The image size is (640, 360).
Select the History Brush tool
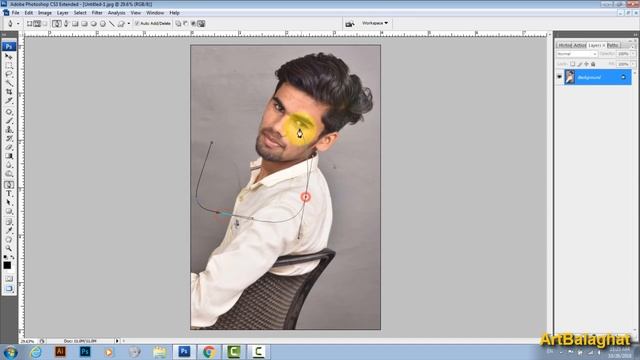click(x=8, y=138)
